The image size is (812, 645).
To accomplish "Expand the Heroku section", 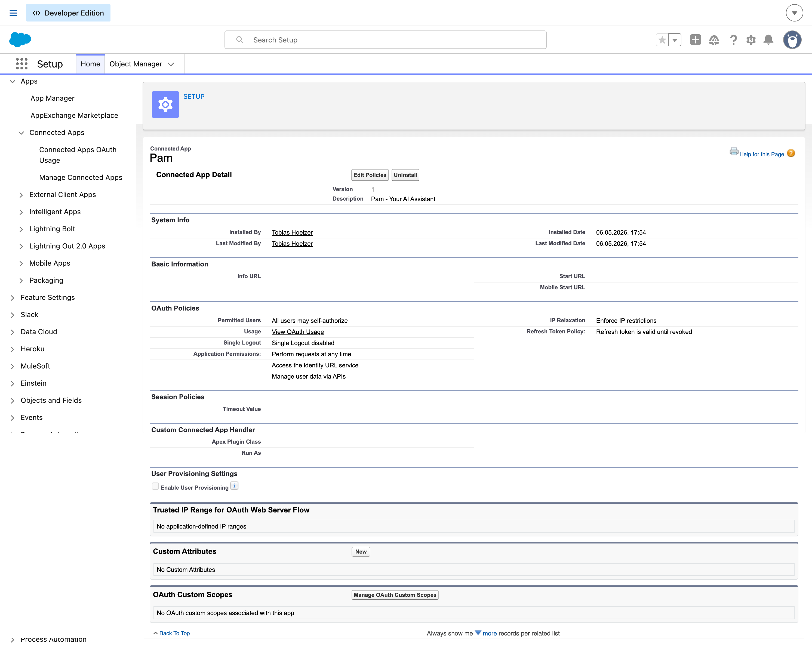I will [x=13, y=349].
